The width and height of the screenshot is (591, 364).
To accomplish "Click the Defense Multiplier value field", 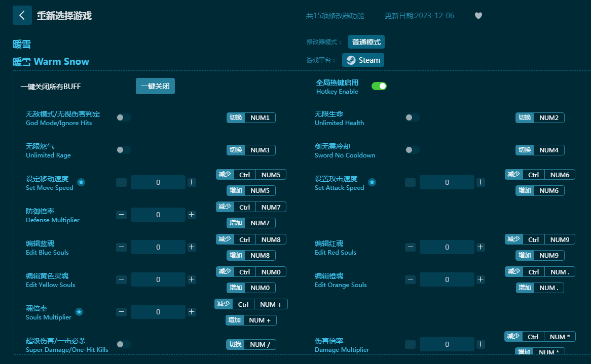I will (158, 215).
